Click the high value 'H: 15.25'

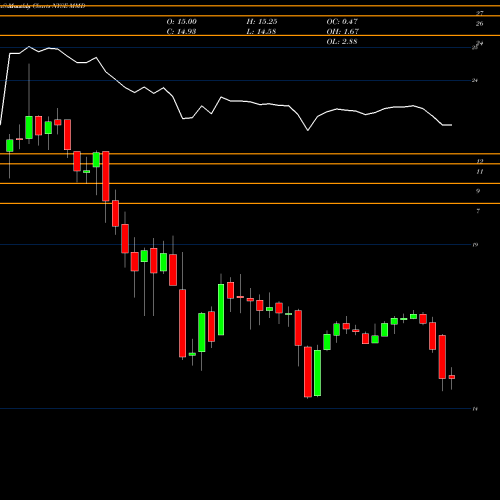point(262,22)
